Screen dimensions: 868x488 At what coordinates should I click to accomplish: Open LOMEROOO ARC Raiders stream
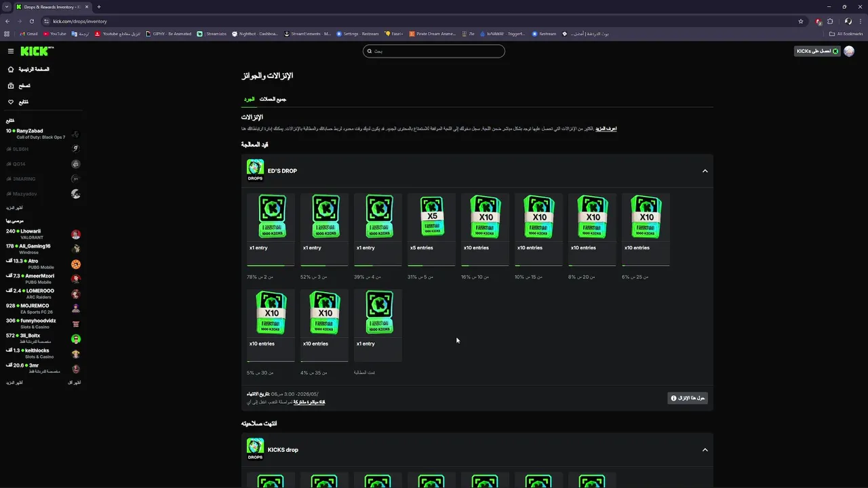pyautogui.click(x=43, y=293)
